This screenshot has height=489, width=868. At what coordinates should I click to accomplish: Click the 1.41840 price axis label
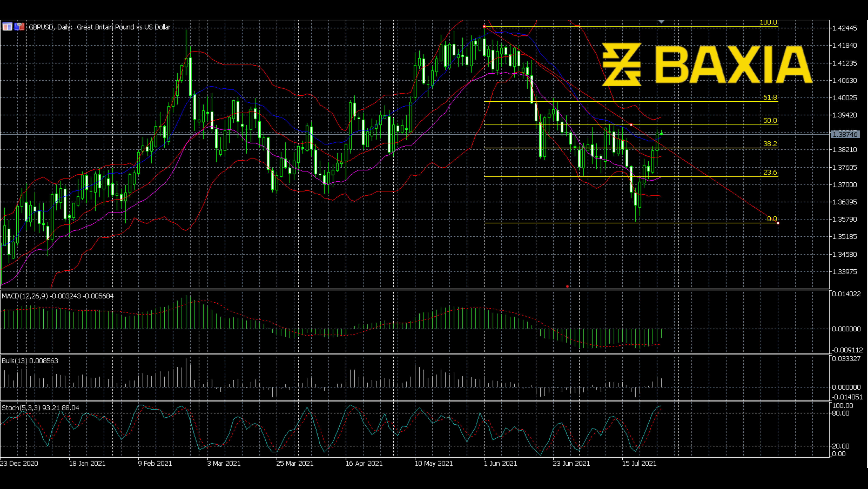pyautogui.click(x=844, y=46)
